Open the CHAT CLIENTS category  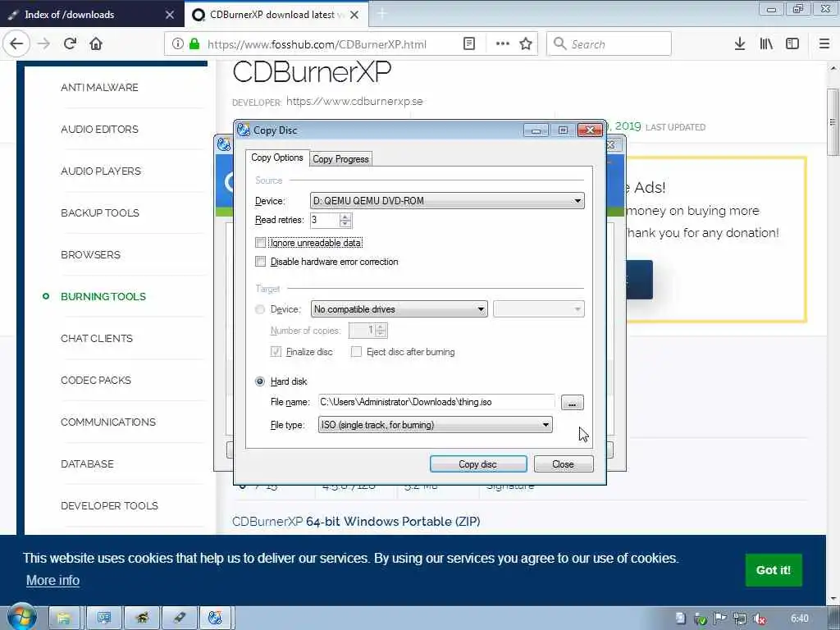click(97, 338)
